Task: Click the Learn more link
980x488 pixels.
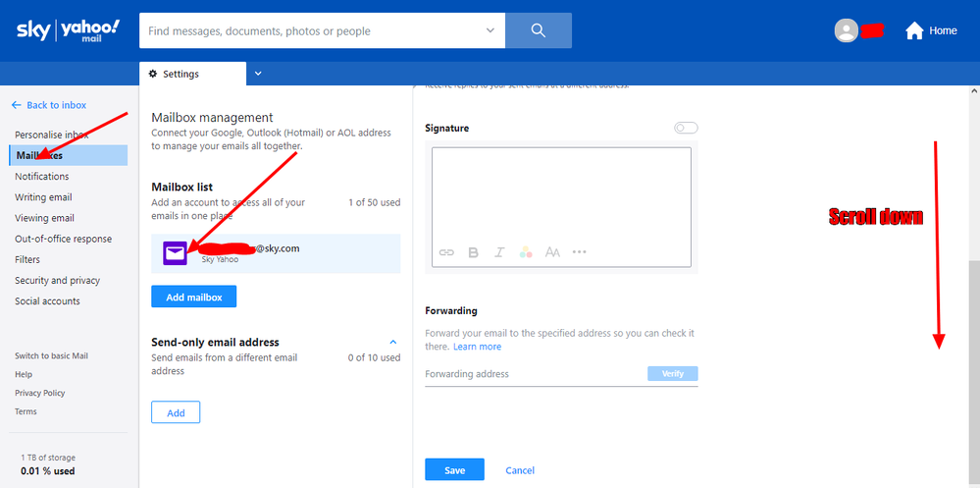Action: click(x=477, y=347)
